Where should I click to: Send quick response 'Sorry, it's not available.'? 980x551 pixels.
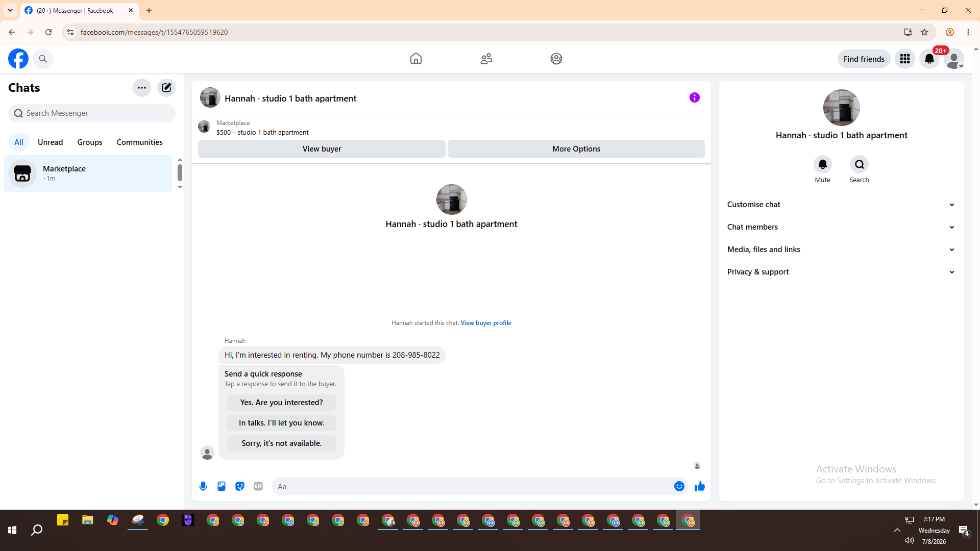(282, 443)
